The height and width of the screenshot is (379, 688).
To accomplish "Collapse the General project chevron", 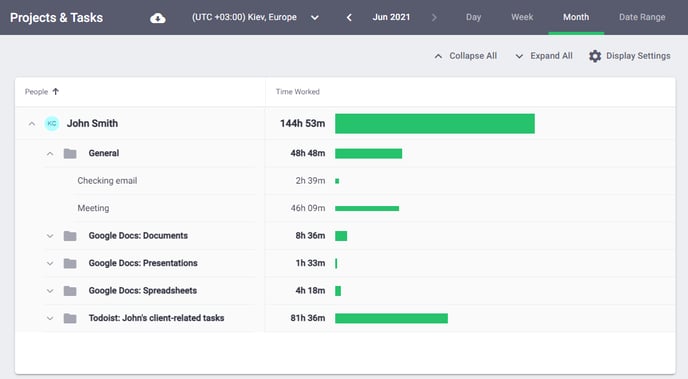I will [50, 154].
